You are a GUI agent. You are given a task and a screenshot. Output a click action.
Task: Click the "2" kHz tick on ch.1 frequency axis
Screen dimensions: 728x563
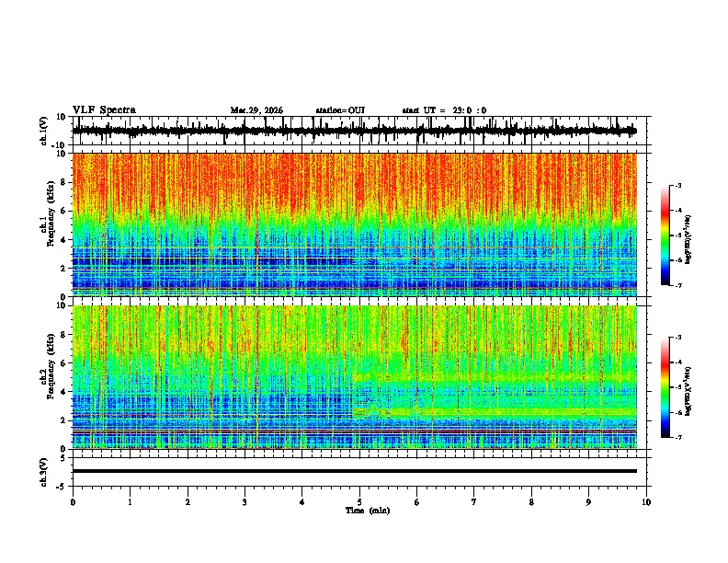point(63,269)
